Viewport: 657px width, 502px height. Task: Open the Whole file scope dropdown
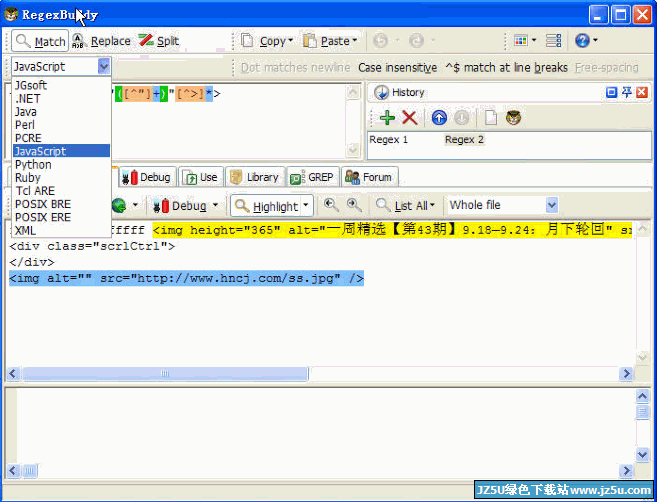coord(552,205)
